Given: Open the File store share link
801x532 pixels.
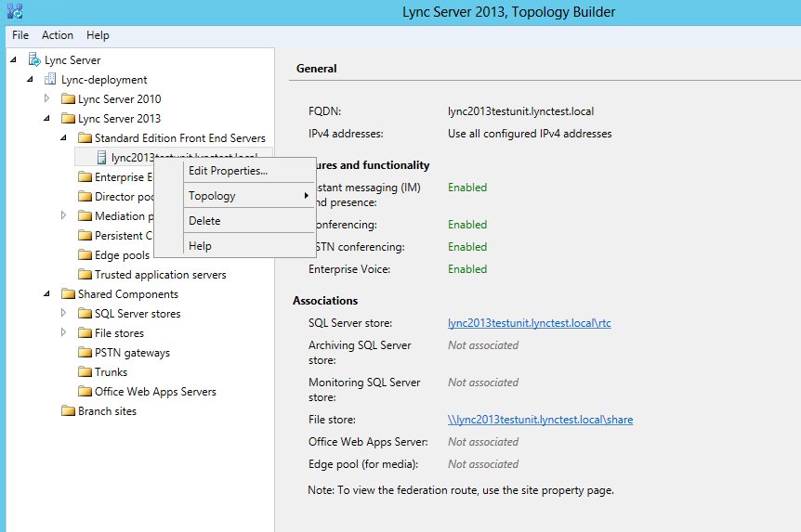Looking at the screenshot, I should coord(540,420).
